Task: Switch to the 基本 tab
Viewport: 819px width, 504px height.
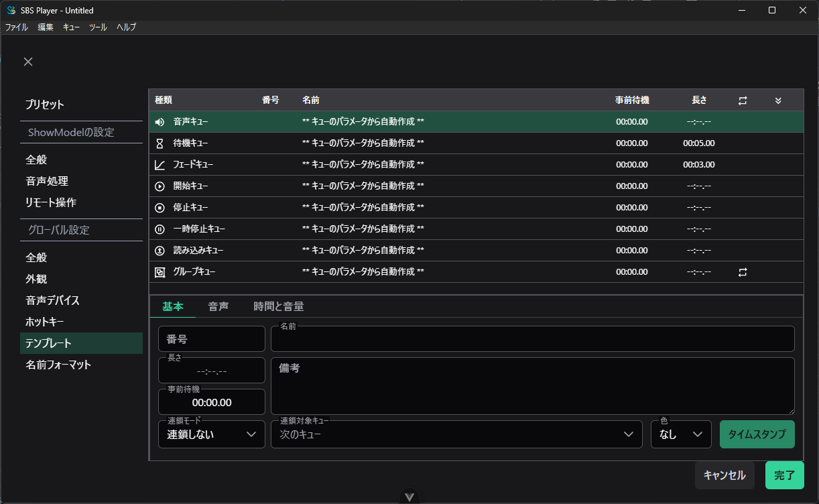Action: coord(173,306)
